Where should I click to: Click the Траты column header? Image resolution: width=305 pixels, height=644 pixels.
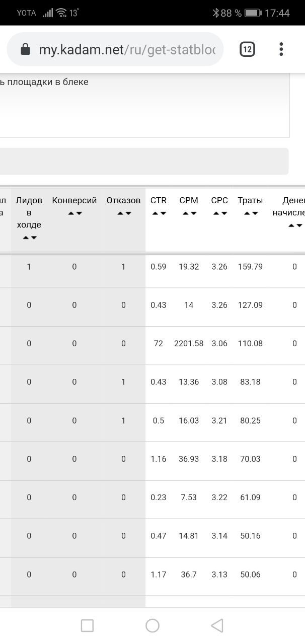pos(250,201)
